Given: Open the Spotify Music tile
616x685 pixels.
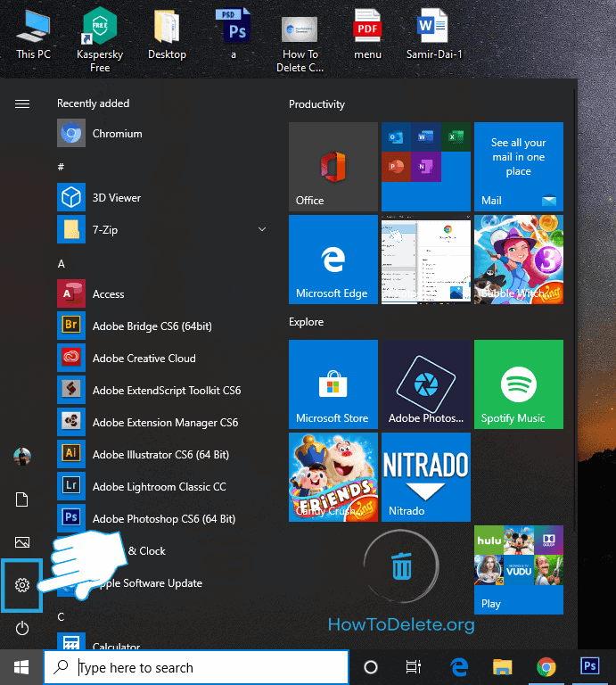Looking at the screenshot, I should coord(519,384).
